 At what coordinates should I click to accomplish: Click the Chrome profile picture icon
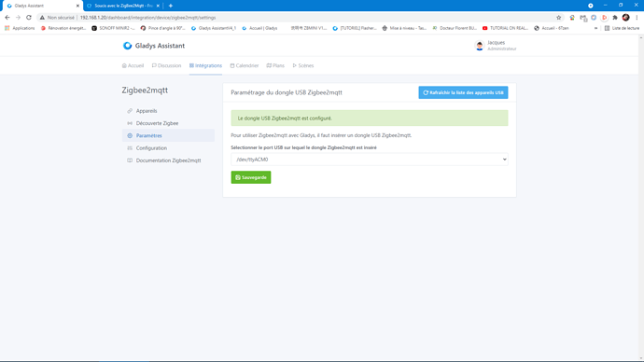click(x=626, y=17)
